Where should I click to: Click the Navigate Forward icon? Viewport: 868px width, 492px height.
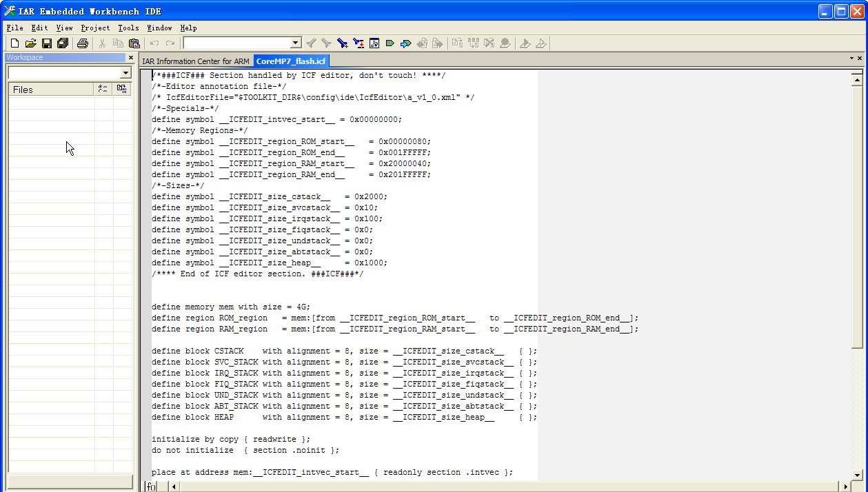pyautogui.click(x=438, y=43)
